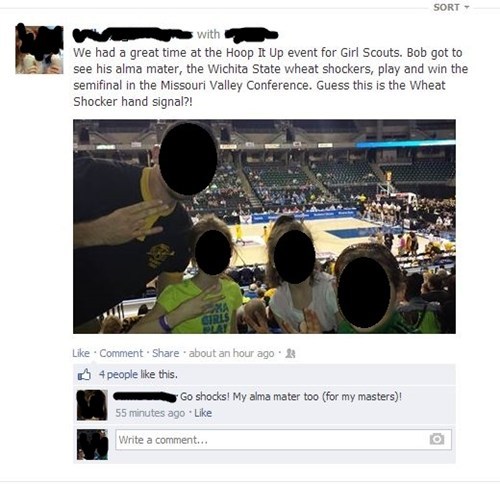Share the post
Viewport: 500px width, 484px height.
(165, 353)
